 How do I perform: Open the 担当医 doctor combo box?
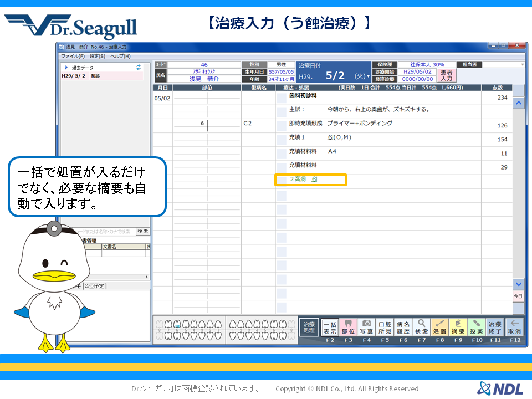coord(504,64)
